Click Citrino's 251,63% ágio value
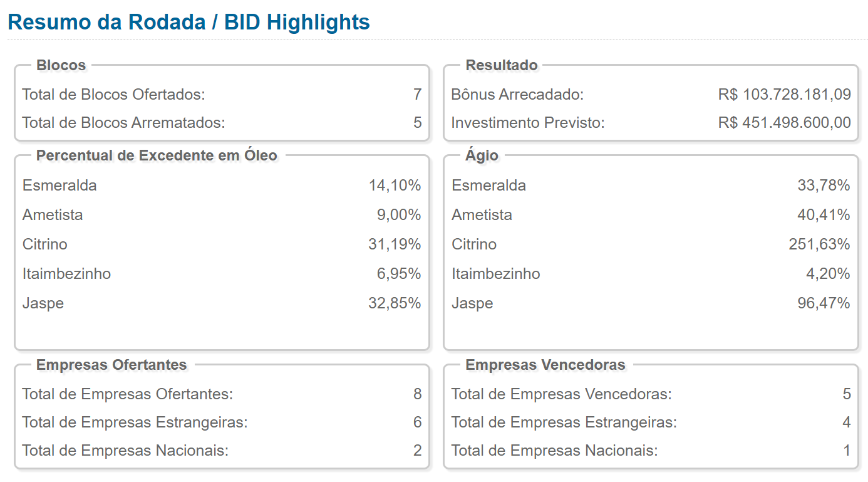The image size is (868, 482). 819,244
